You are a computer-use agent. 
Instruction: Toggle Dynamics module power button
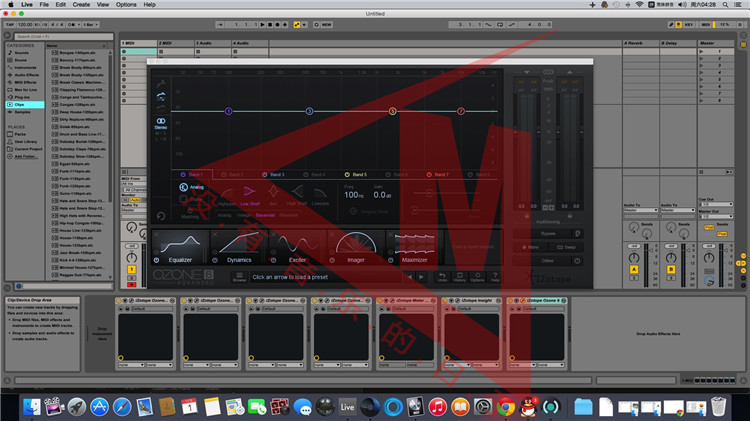[215, 260]
